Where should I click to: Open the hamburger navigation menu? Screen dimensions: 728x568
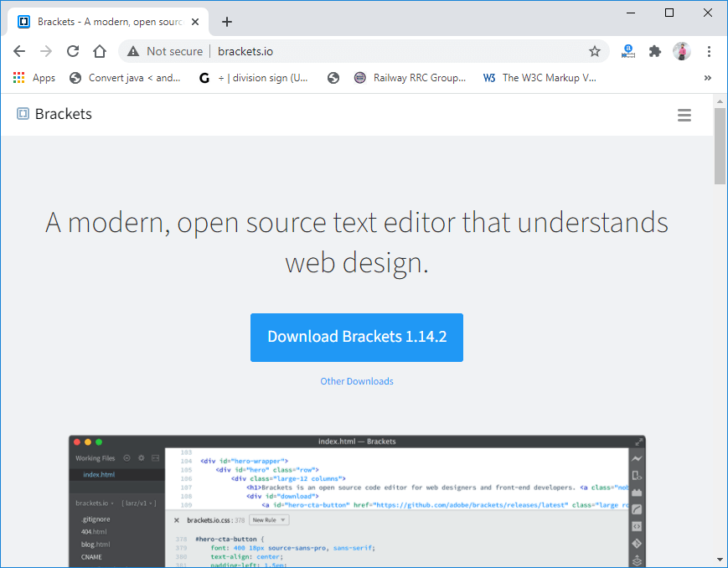tap(684, 115)
